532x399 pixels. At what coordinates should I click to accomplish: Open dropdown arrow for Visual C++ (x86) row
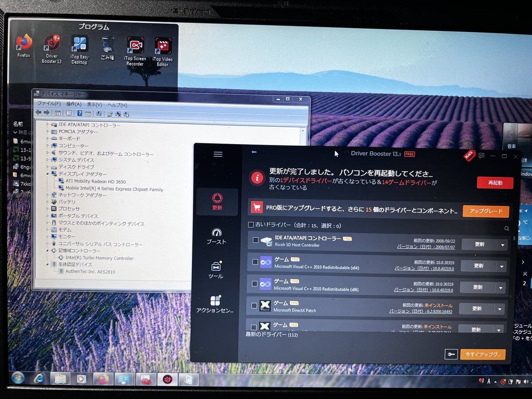(x=501, y=288)
